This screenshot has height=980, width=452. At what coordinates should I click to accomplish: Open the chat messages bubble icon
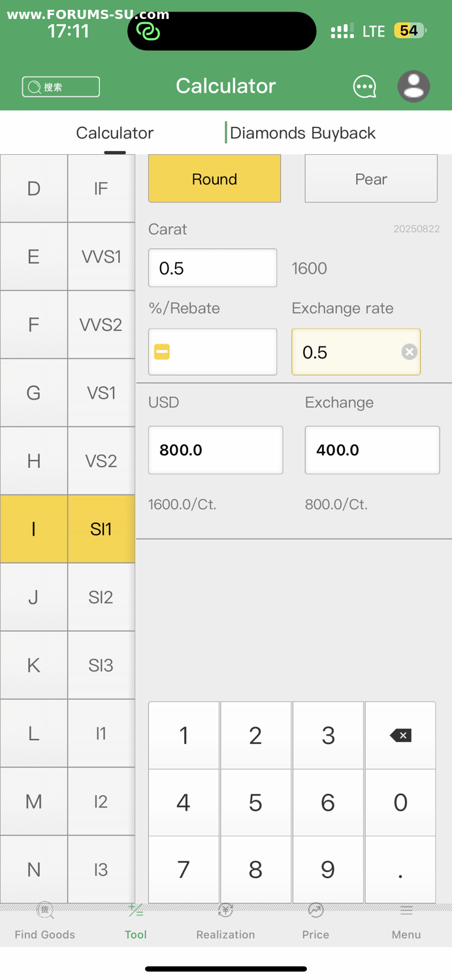click(364, 86)
